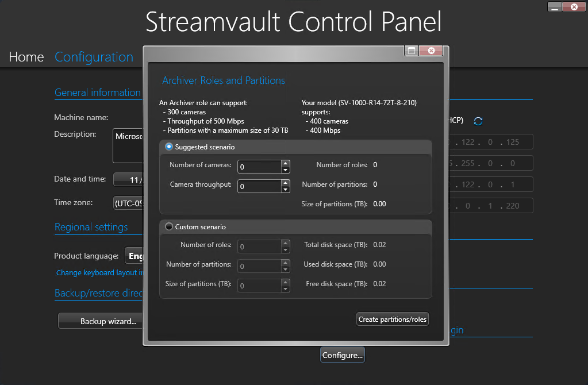588x385 pixels.
Task: Select the Suggested scenario option
Action: point(168,147)
